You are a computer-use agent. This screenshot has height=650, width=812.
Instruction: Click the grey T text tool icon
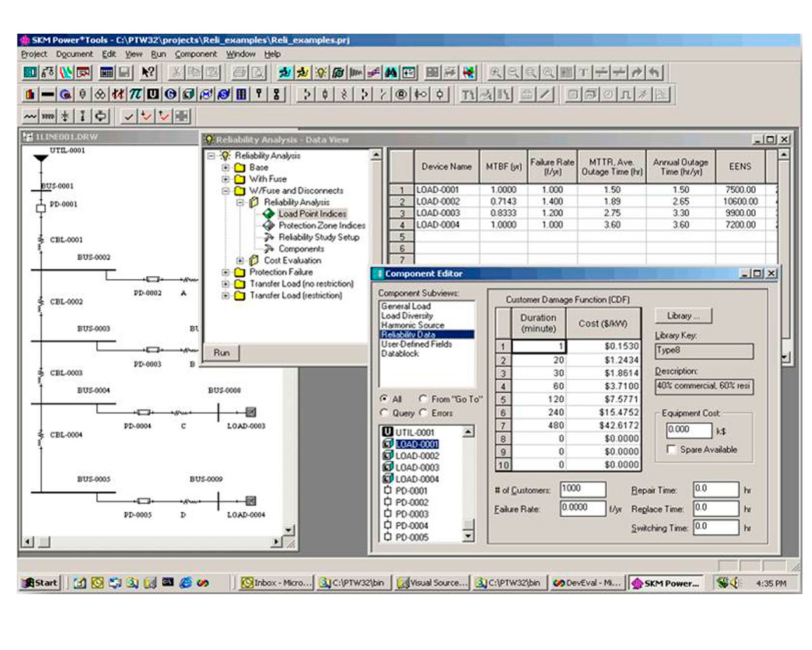pos(584,72)
